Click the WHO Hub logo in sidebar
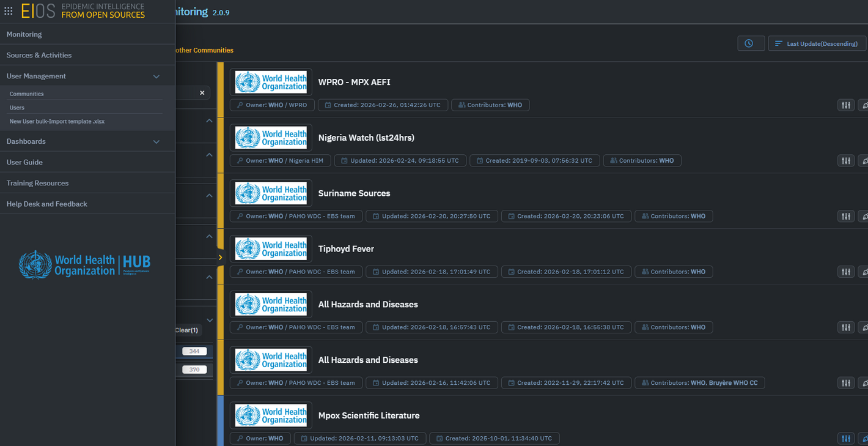The height and width of the screenshot is (446, 868). (x=84, y=264)
